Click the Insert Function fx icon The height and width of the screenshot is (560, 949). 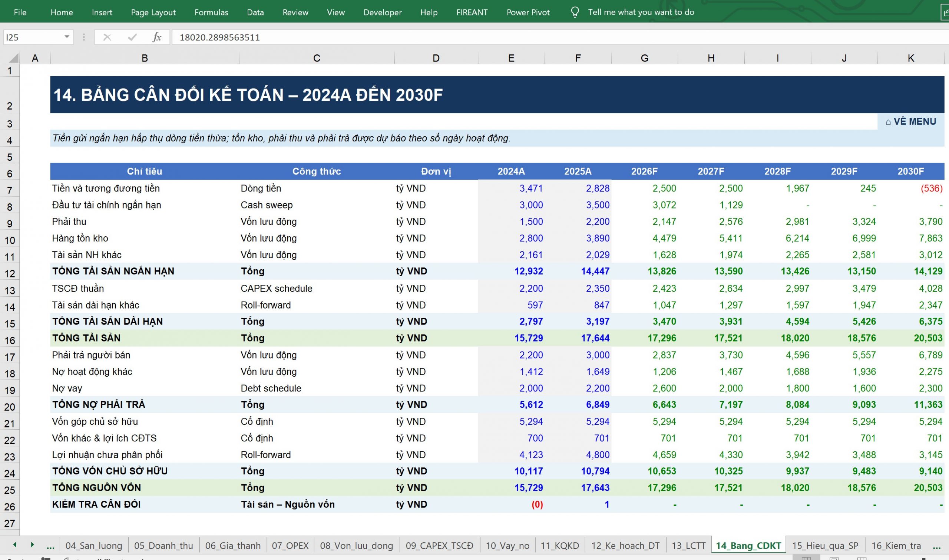tap(157, 37)
